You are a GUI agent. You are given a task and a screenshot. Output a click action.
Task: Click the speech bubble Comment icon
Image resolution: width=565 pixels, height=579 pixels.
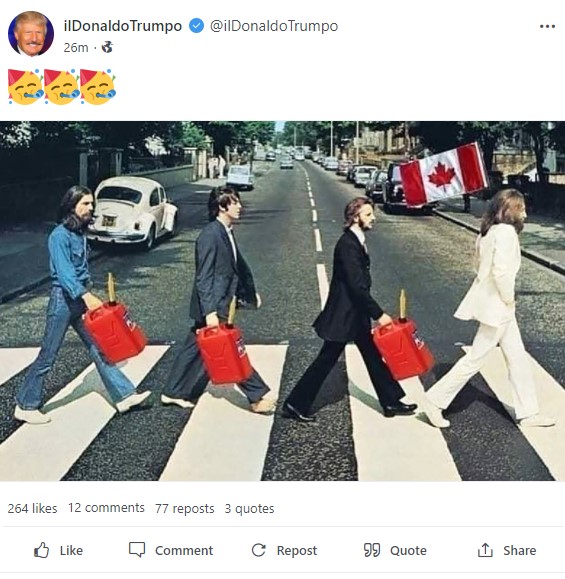pyautogui.click(x=137, y=549)
